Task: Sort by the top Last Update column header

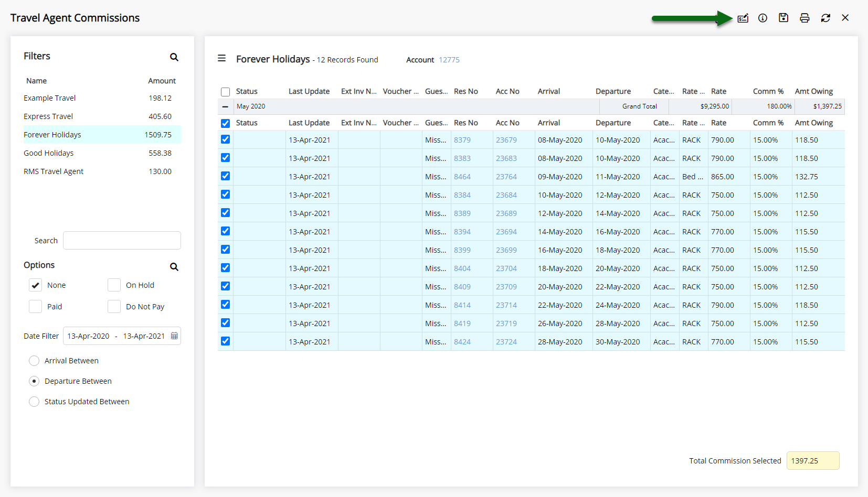Action: pos(309,91)
